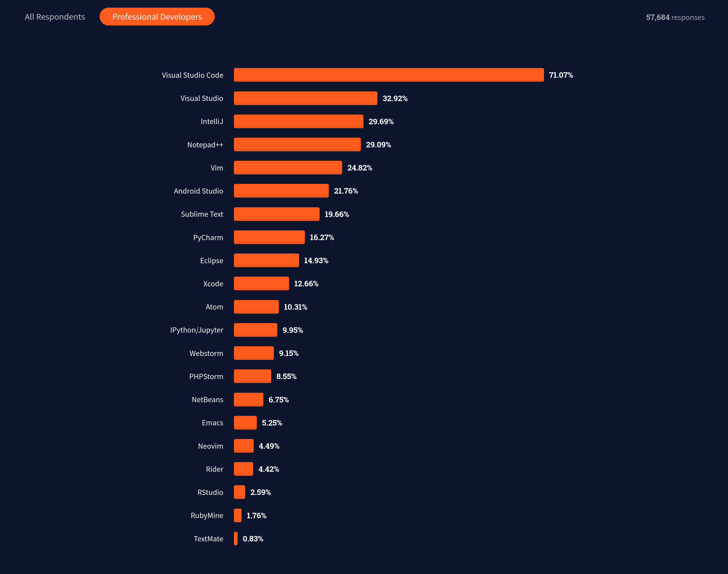This screenshot has height=574, width=728.
Task: Click the Emacs bar
Action: tap(245, 423)
